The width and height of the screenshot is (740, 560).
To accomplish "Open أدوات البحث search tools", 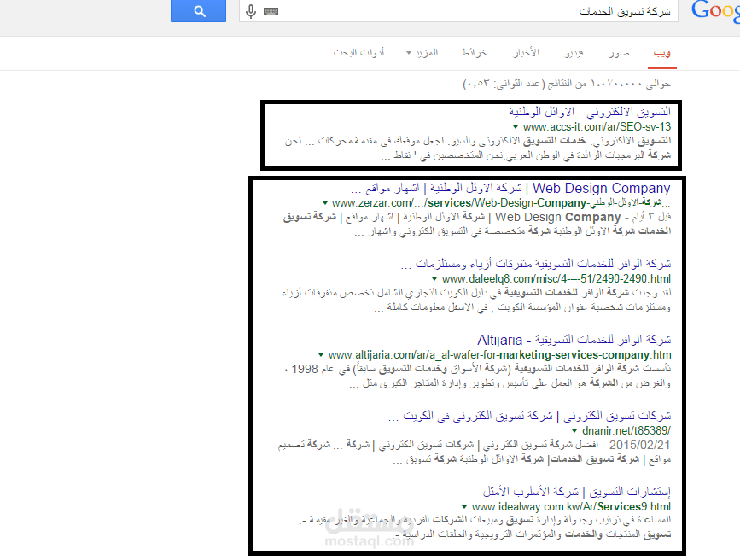I will tap(359, 53).
